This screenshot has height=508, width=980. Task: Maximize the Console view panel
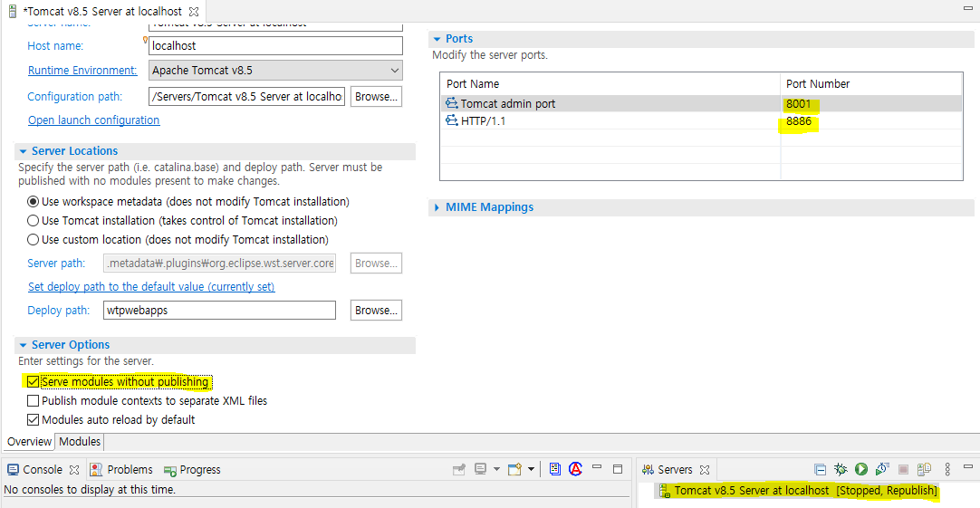coord(618,469)
